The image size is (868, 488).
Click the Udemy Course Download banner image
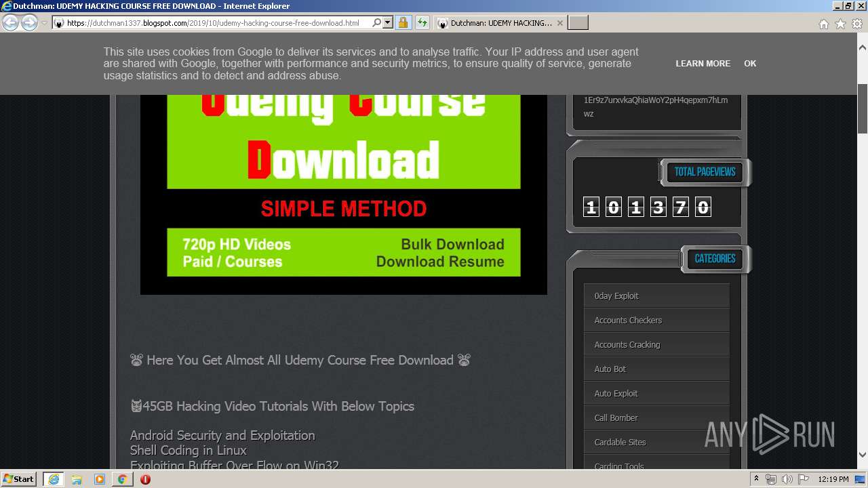344,194
